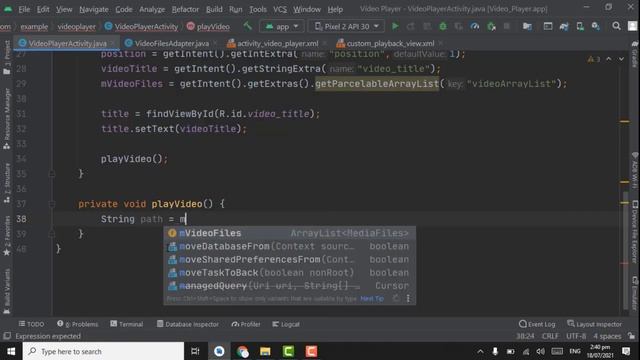Open the Build menu
Viewport: 640px width, 360px height.
(x=214, y=9)
